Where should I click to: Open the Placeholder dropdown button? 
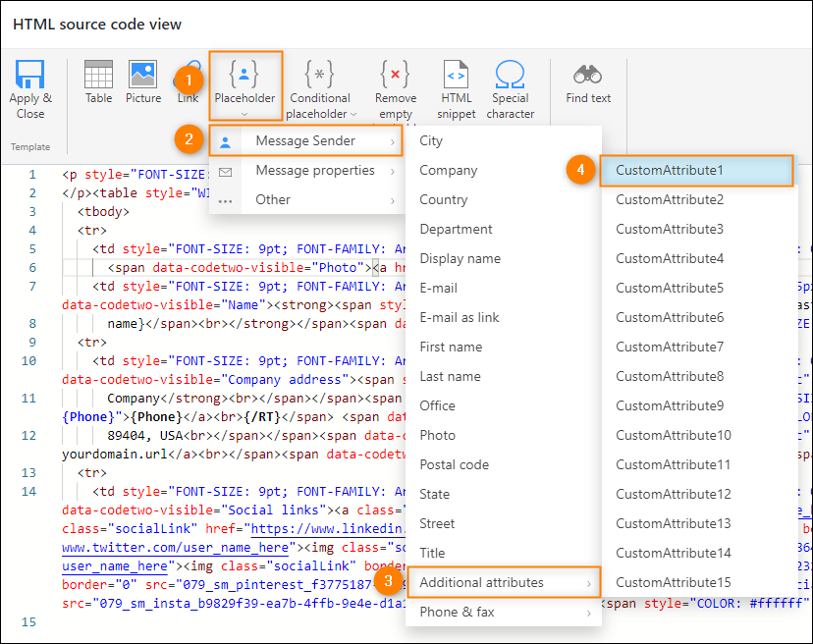coord(245,85)
